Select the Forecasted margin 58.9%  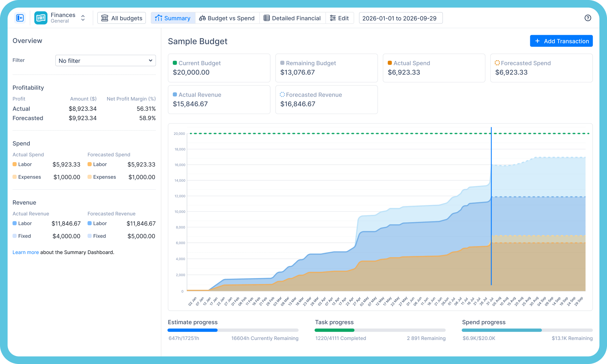click(147, 118)
